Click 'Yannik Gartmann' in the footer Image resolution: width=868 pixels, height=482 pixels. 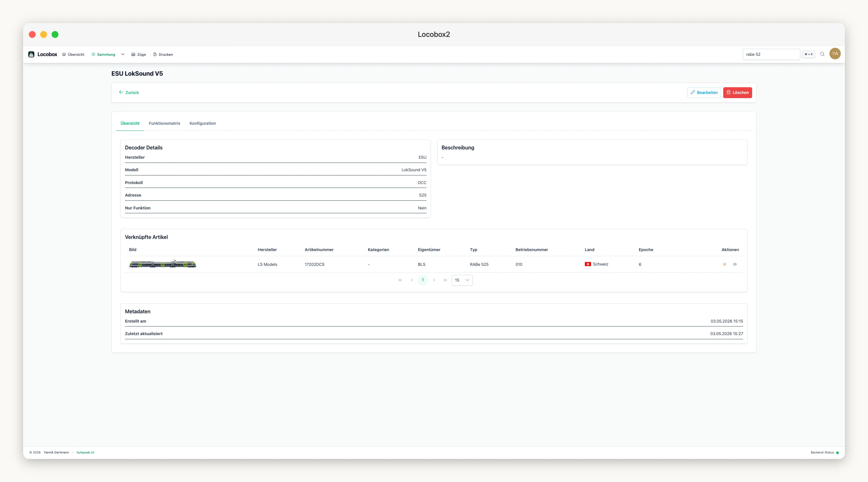click(x=56, y=453)
